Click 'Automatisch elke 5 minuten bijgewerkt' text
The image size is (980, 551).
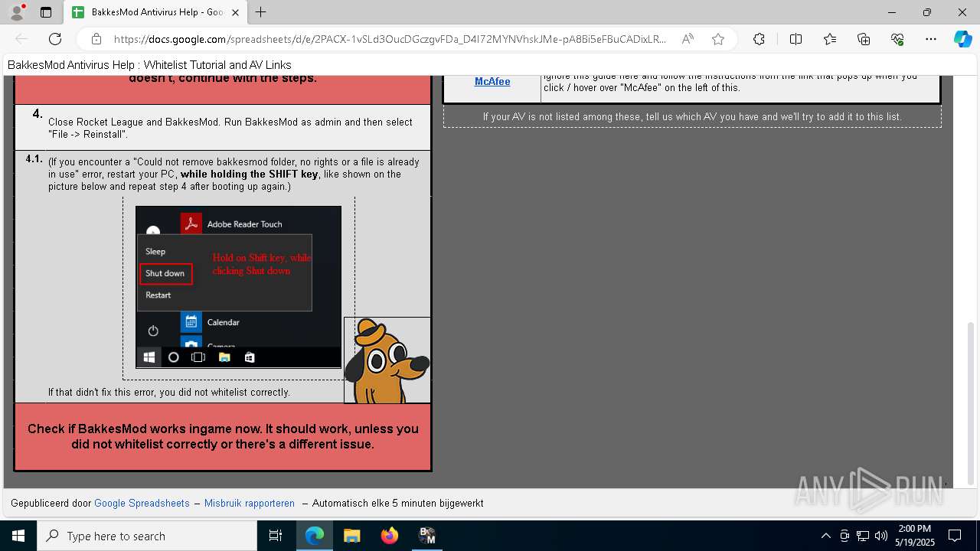coord(397,503)
